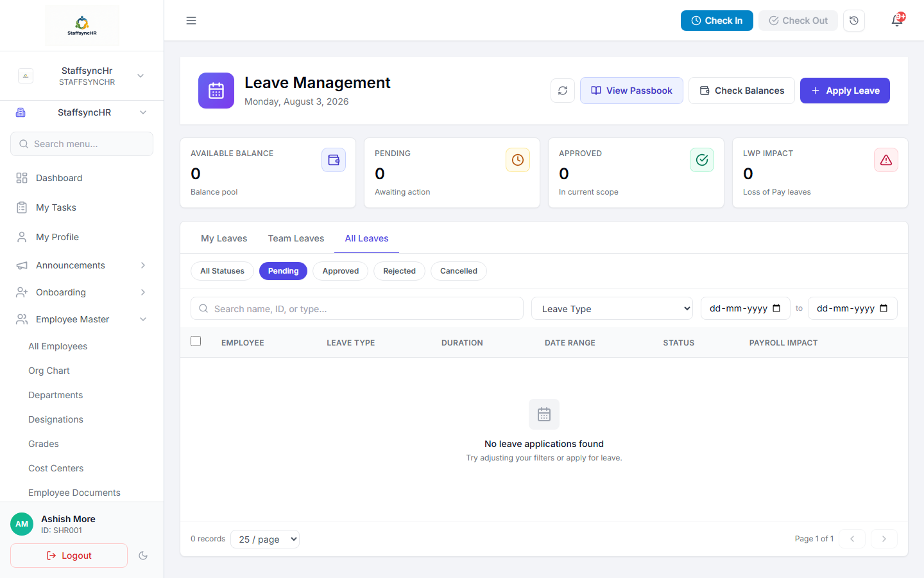This screenshot has height=578, width=924.
Task: Go to previous page arrow
Action: point(852,539)
